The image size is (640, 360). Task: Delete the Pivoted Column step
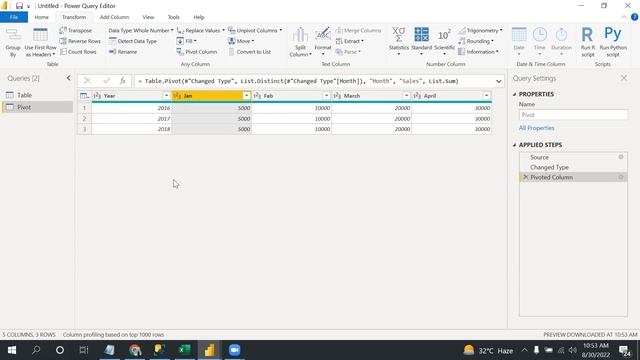tap(525, 177)
